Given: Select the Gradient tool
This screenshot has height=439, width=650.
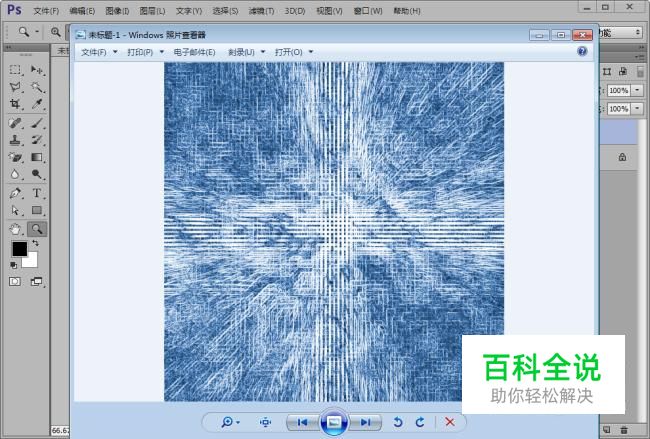Looking at the screenshot, I should (37, 157).
